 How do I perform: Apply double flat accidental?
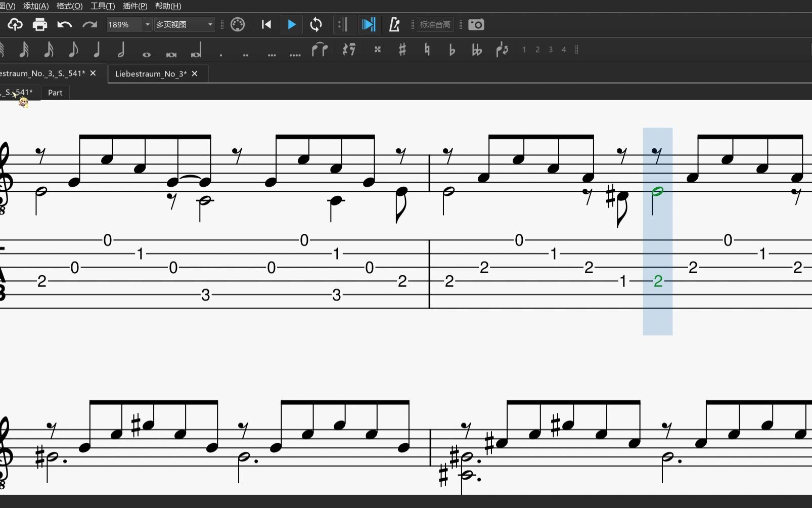pos(476,50)
